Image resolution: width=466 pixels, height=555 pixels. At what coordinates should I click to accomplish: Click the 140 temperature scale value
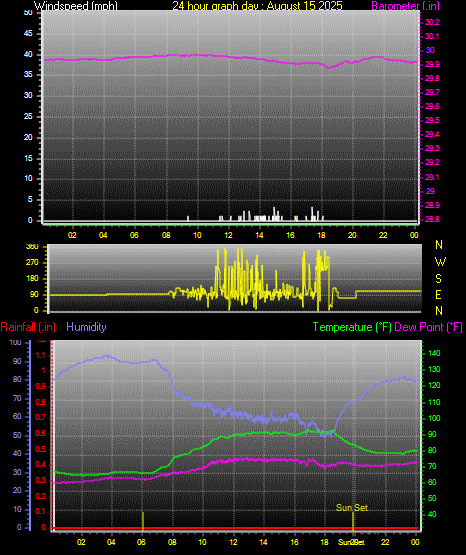[434, 353]
